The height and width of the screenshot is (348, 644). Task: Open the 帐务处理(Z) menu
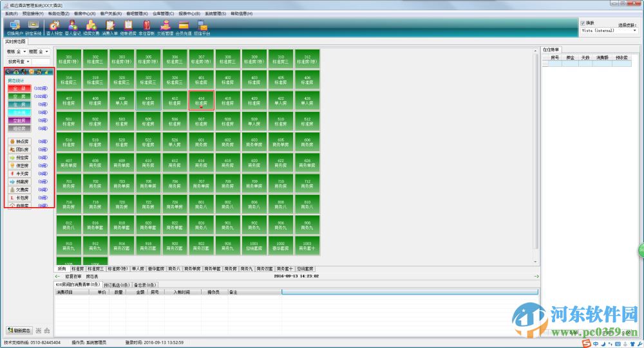point(59,14)
